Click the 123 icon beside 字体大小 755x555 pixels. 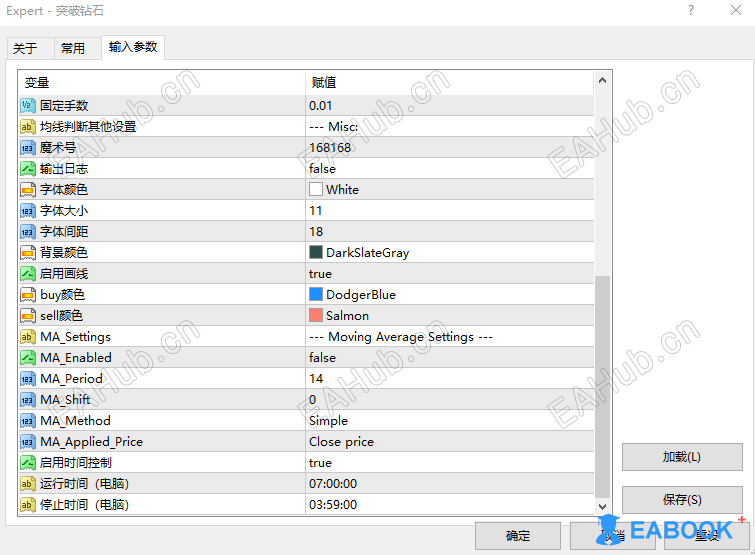[x=28, y=211]
